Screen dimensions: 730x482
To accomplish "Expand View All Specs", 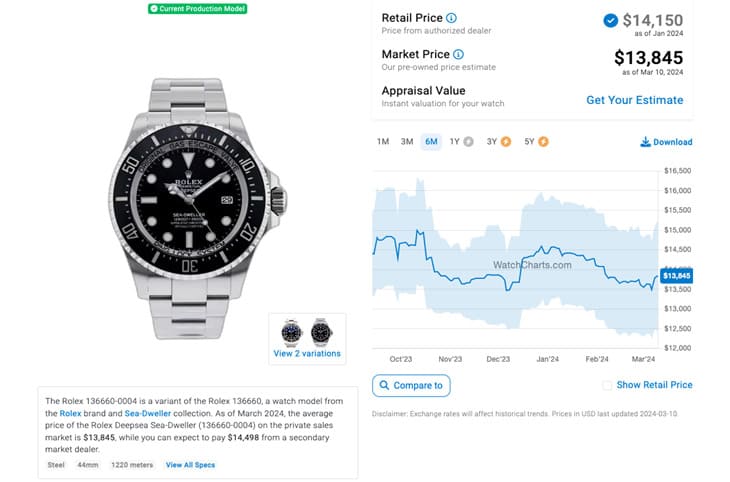I will (x=190, y=465).
